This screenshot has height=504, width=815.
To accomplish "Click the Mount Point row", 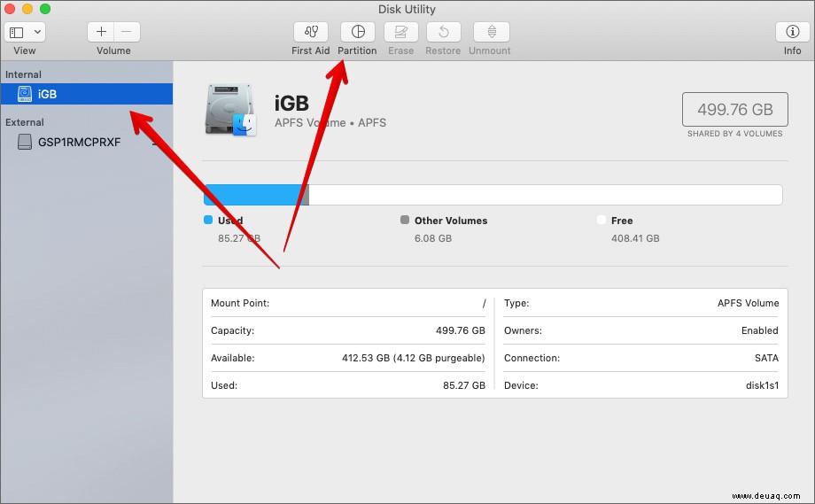I will [x=348, y=303].
